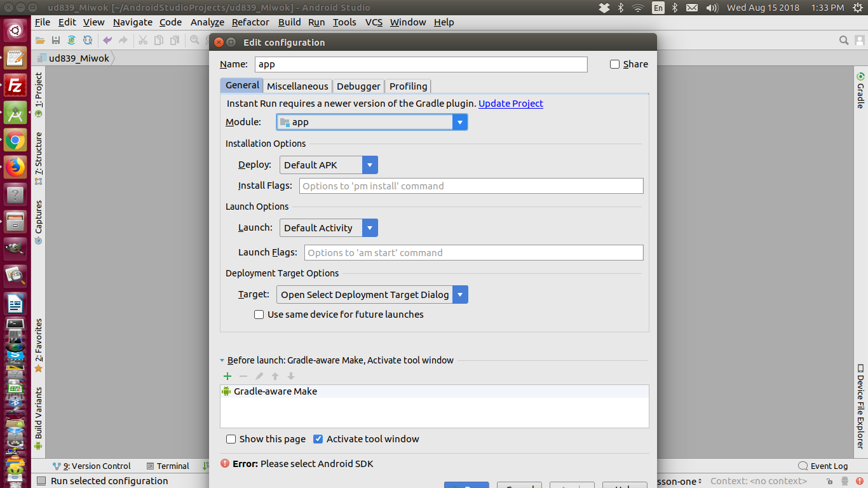
Task: Open GIMP from the dock
Action: point(15,248)
